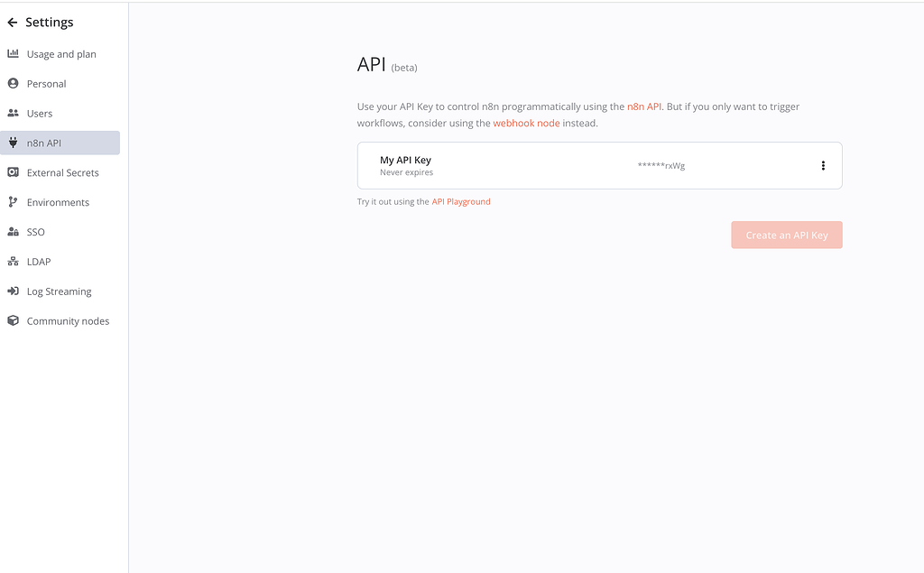Open the API key options menu
Screen dimensions: 924x573
coord(822,165)
